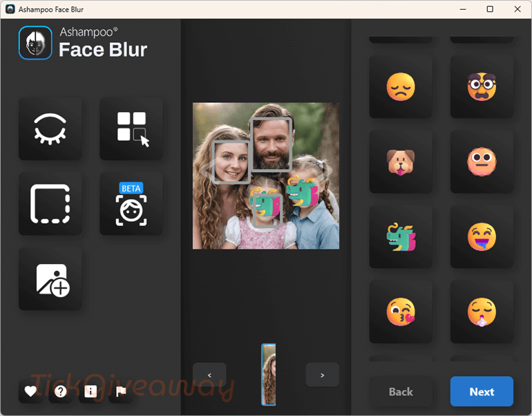Image resolution: width=532 pixels, height=416 pixels.
Task: Click Next button
Action: tap(482, 392)
